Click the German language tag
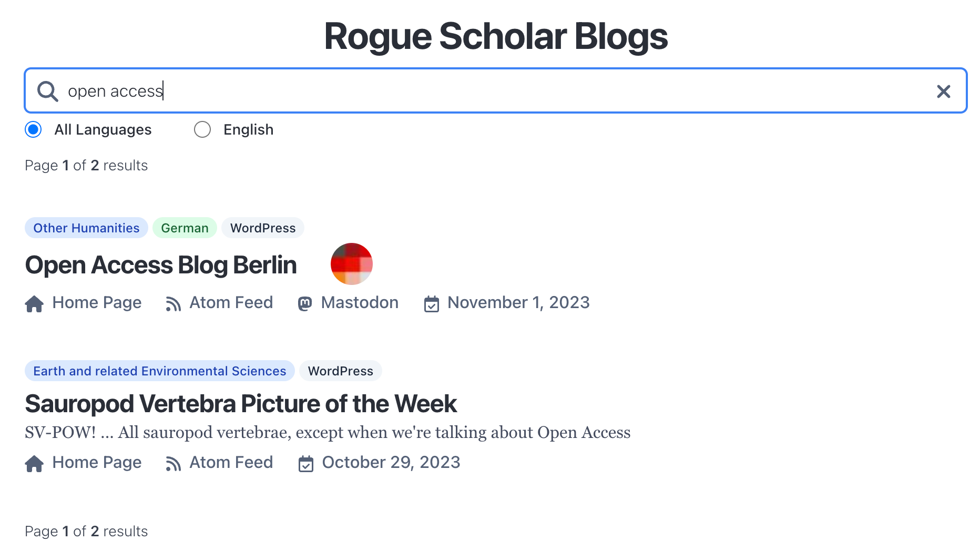The width and height of the screenshot is (980, 551). 185,228
